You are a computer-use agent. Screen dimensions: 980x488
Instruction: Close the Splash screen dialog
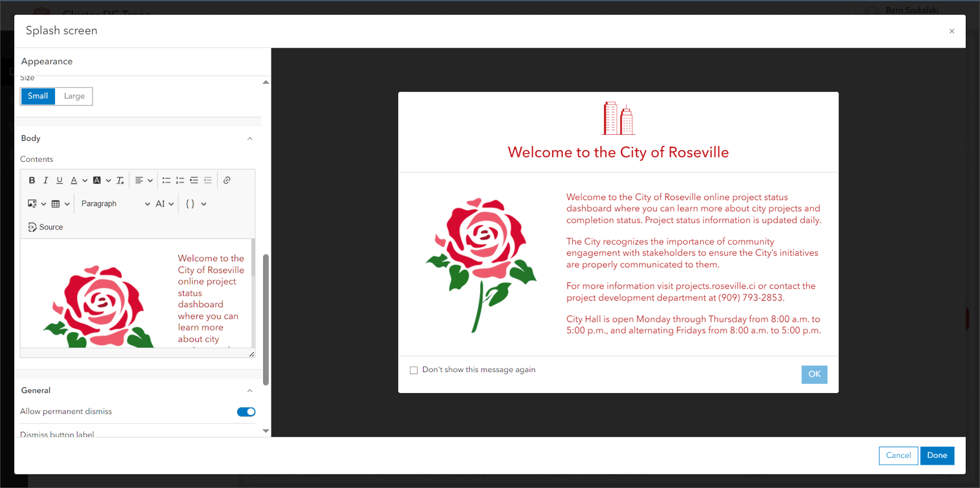(952, 31)
